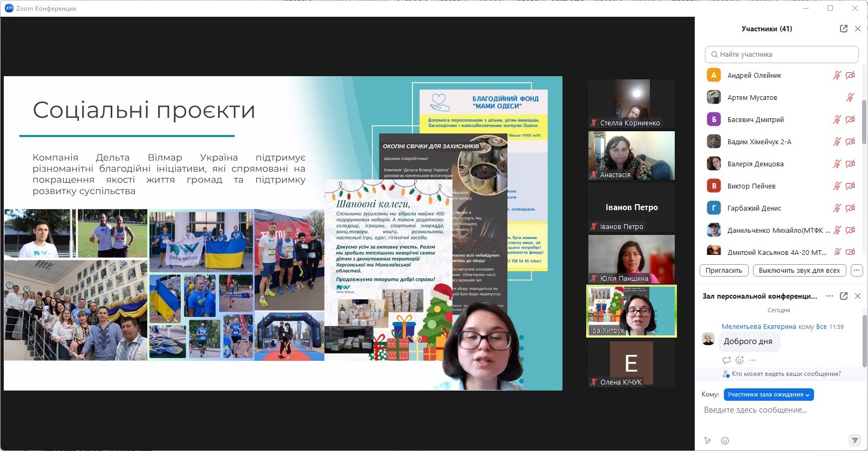This screenshot has width=868, height=451.
Task: Select Анастасія video thumbnail
Action: pyautogui.click(x=632, y=156)
